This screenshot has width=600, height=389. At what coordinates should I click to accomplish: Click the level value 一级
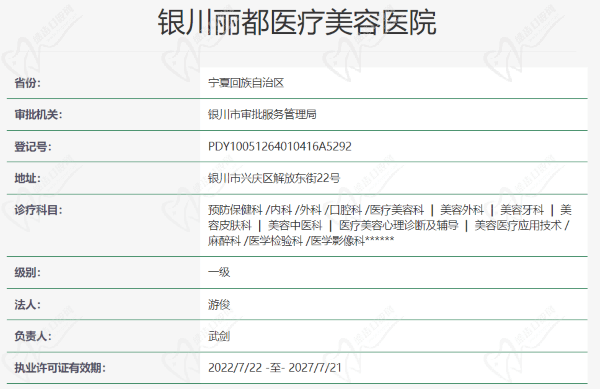tap(219, 273)
